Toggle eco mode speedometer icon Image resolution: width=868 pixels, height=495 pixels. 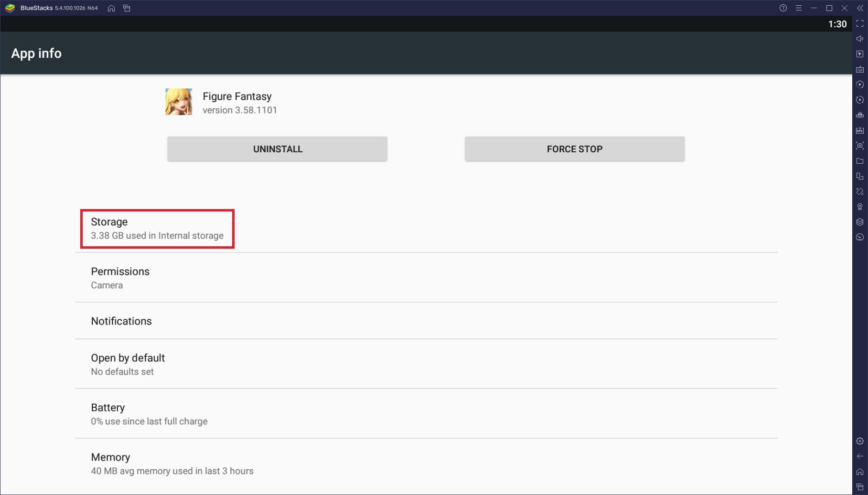coord(860,237)
